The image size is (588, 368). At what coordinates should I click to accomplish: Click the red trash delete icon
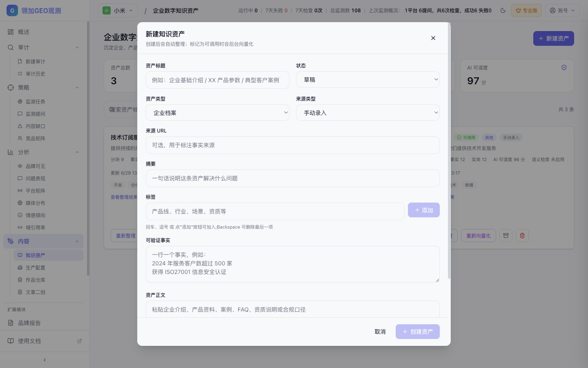click(x=522, y=236)
